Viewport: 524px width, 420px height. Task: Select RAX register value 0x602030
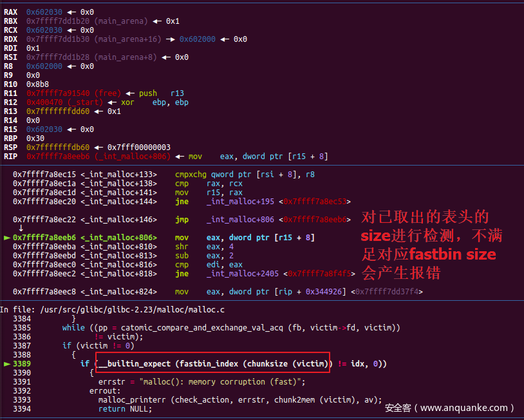tap(44, 12)
